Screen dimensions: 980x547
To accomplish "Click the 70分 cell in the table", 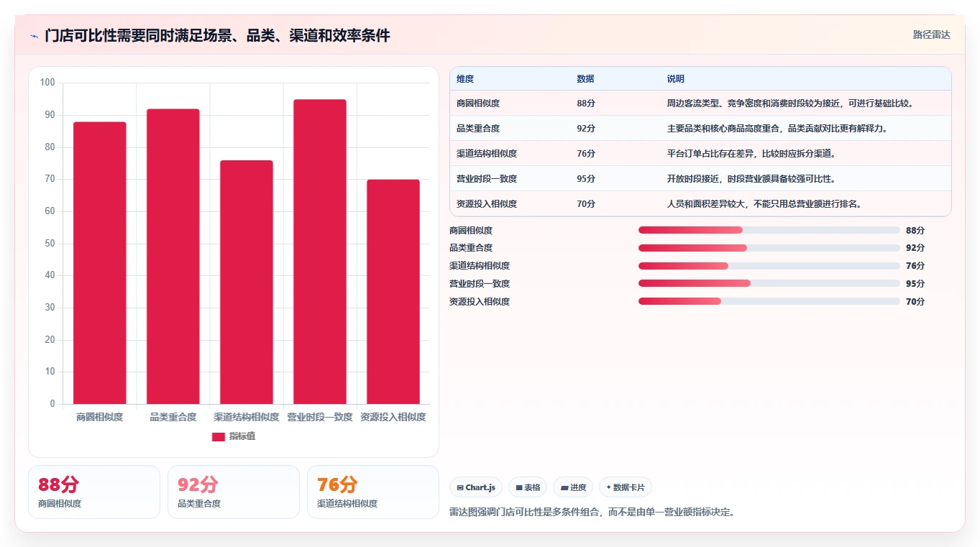I will (x=586, y=204).
